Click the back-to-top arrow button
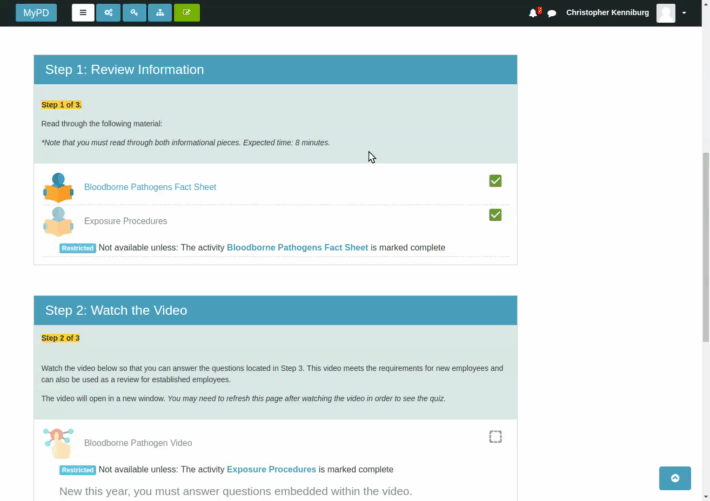The image size is (710, 501). tap(675, 478)
